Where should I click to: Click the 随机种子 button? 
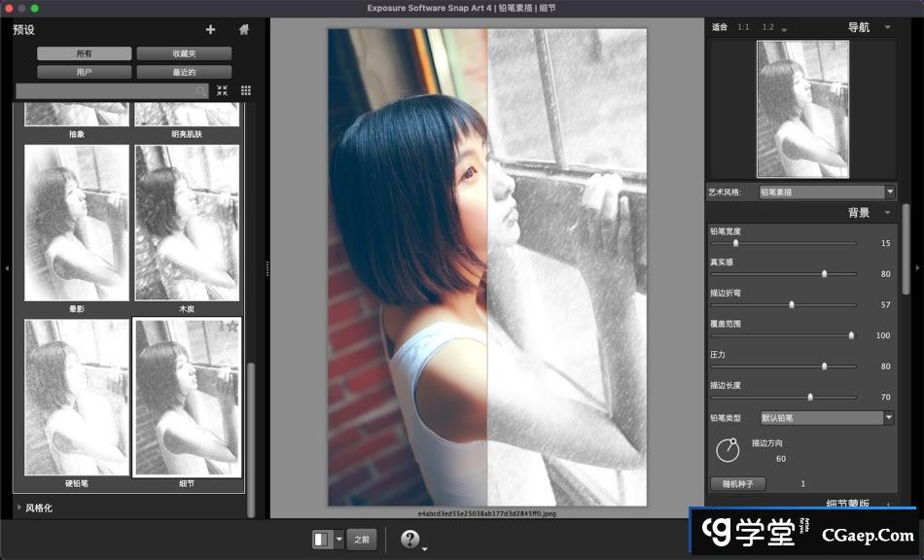point(738,483)
